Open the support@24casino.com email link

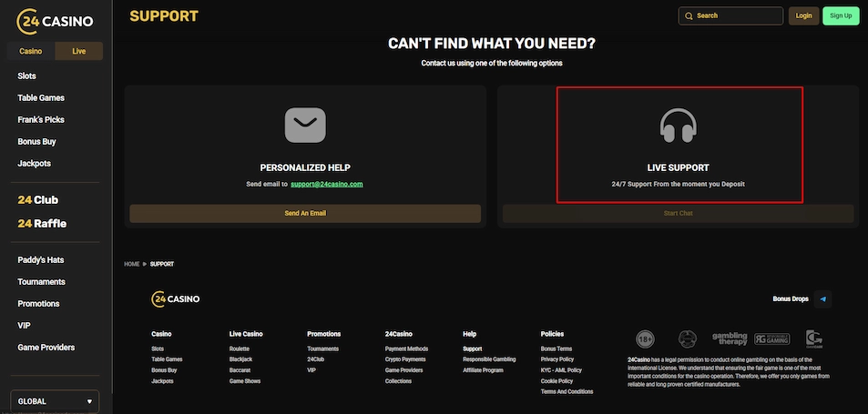tap(327, 184)
